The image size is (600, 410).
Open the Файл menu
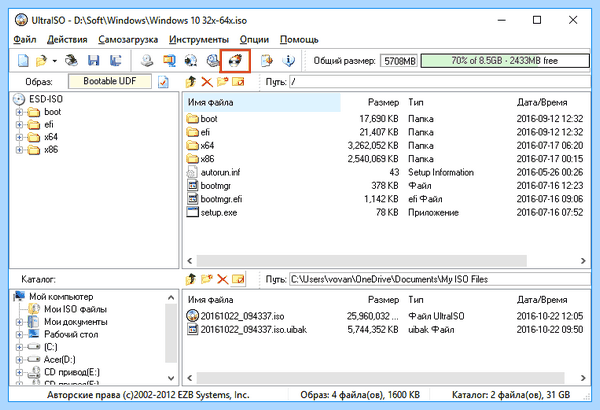25,39
